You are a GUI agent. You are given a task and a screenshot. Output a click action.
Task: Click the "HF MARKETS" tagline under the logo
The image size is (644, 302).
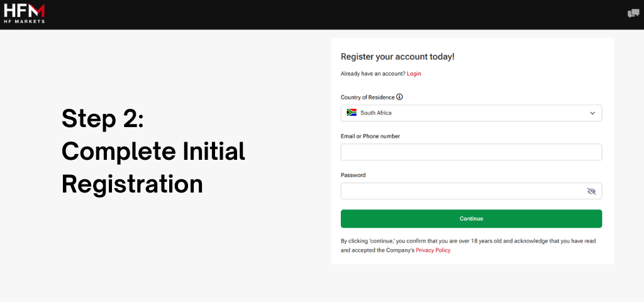pyautogui.click(x=24, y=21)
